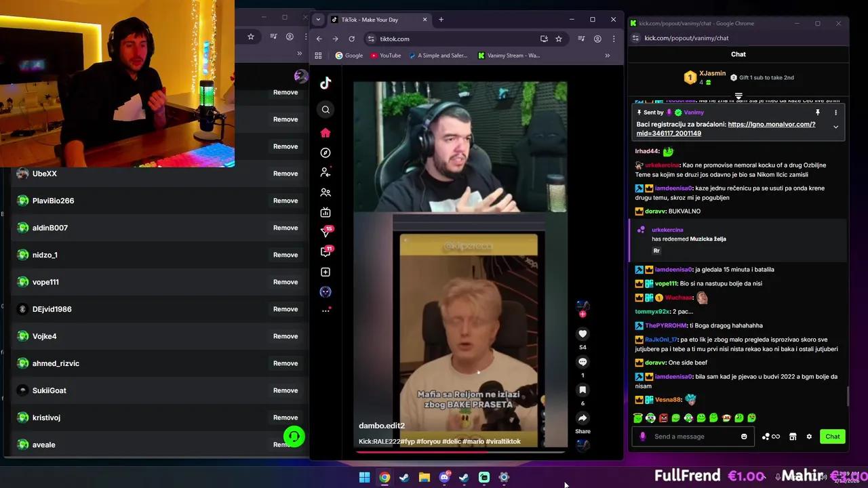Remove user SukiiGoat
868x488 pixels.
tap(285, 390)
